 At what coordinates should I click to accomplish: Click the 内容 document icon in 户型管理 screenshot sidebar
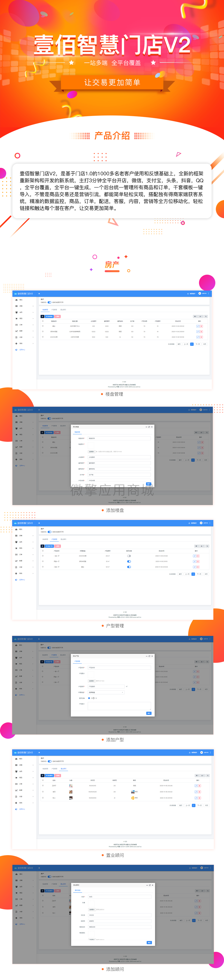[16, 567]
